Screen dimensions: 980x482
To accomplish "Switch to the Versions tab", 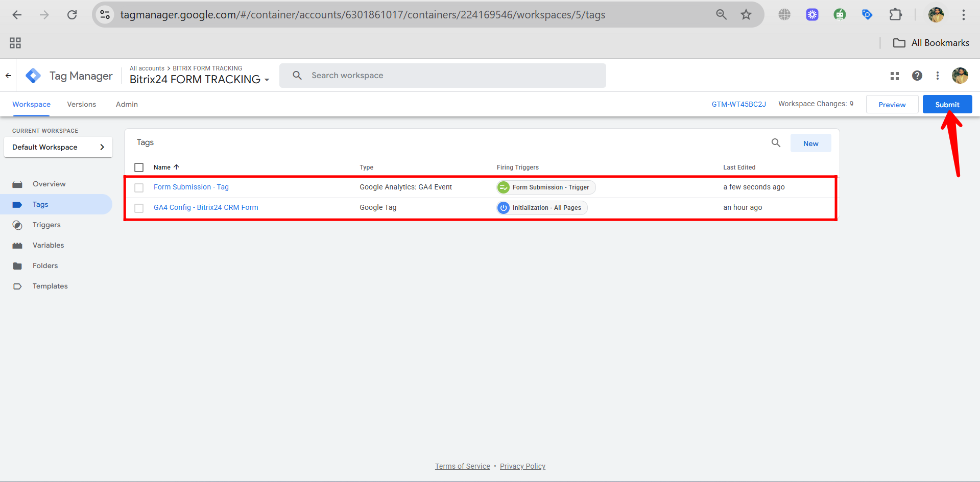I will click(x=81, y=104).
